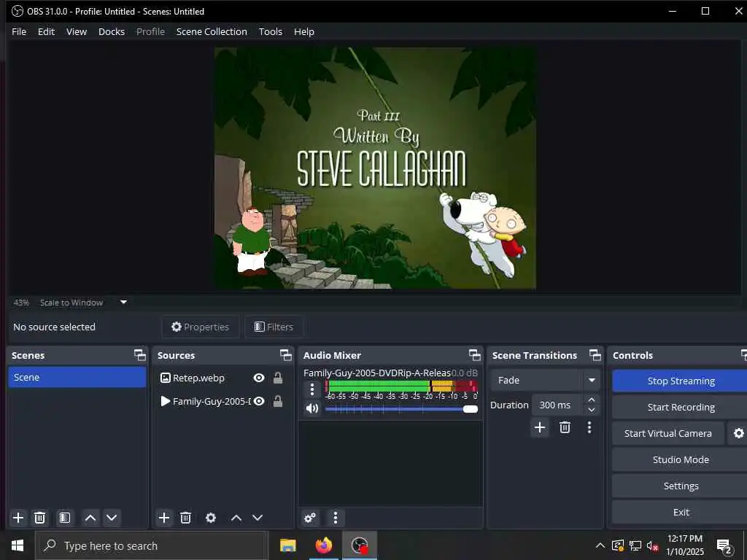The height and width of the screenshot is (560, 747).
Task: Select the Retep.webp source row
Action: 223,378
